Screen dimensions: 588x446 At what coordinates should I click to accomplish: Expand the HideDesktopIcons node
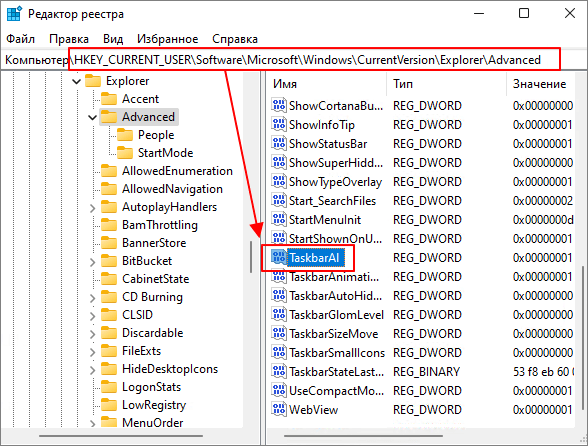tap(93, 370)
